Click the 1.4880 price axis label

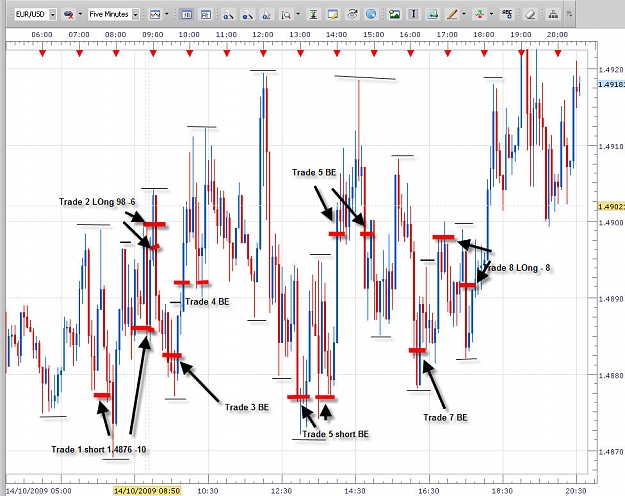coord(611,375)
